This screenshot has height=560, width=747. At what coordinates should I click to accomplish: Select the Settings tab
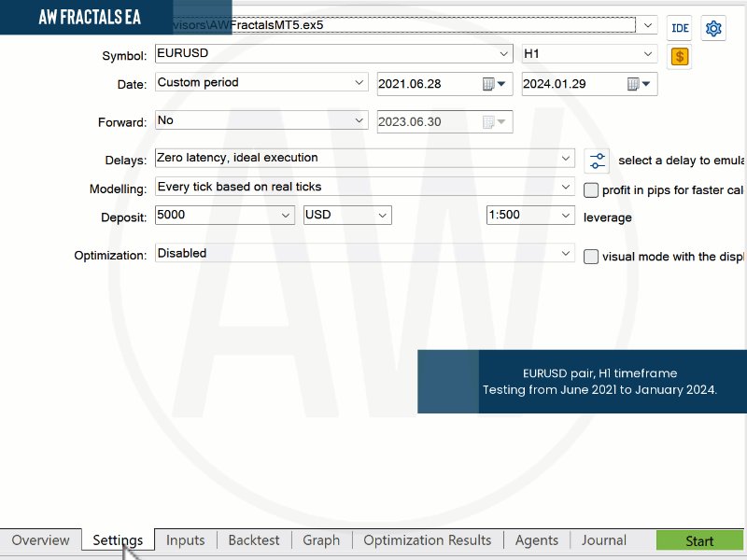tap(118, 540)
